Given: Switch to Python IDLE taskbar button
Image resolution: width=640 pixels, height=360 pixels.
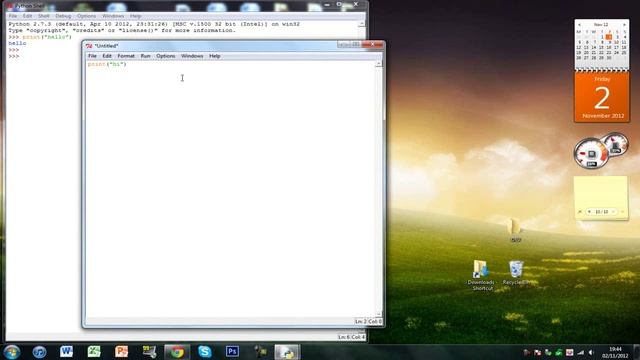Looking at the screenshot, I should [x=287, y=352].
